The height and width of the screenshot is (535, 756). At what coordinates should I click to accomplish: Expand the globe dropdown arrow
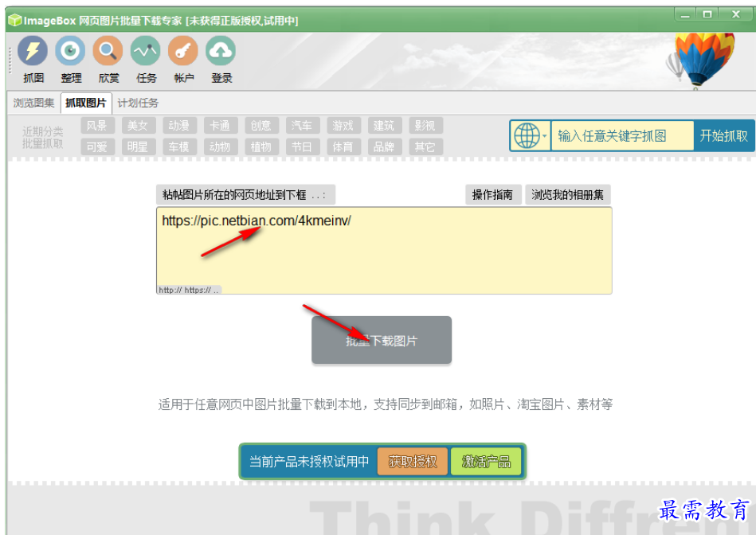pyautogui.click(x=545, y=136)
